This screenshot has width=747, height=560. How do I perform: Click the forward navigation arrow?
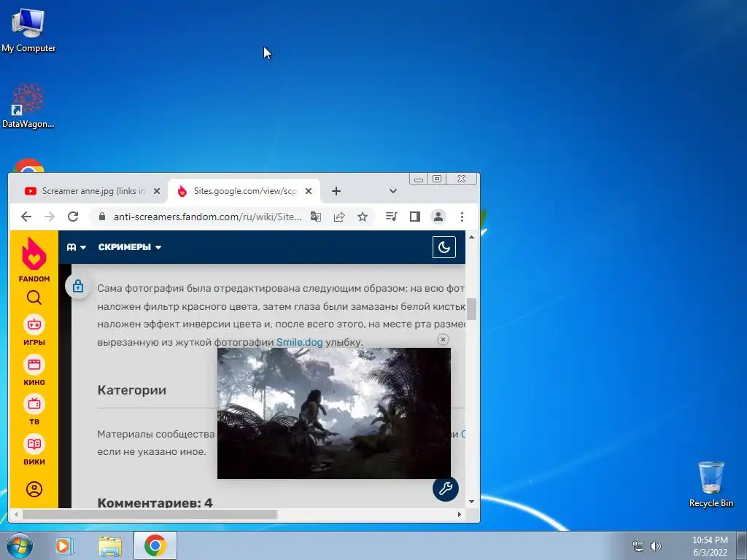coord(50,217)
